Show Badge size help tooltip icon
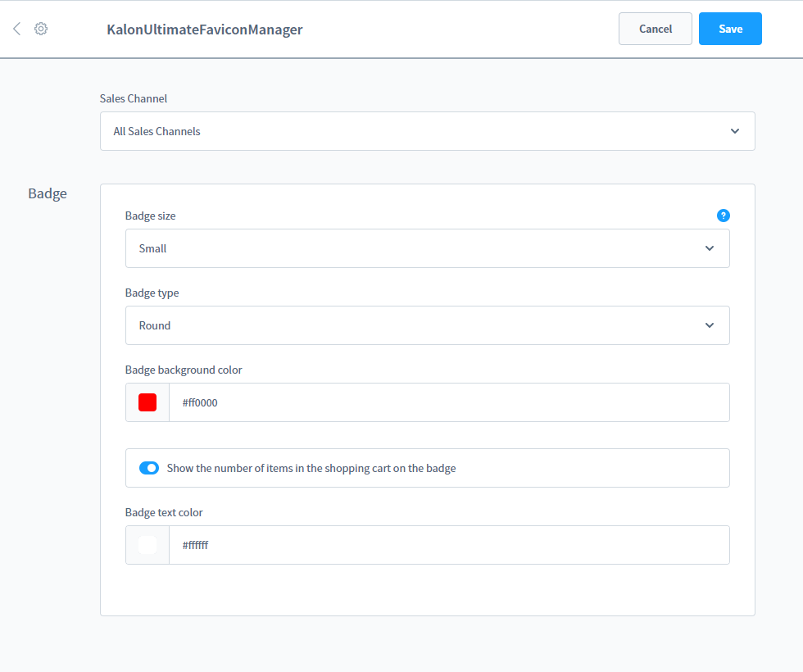This screenshot has height=672, width=803. [723, 216]
